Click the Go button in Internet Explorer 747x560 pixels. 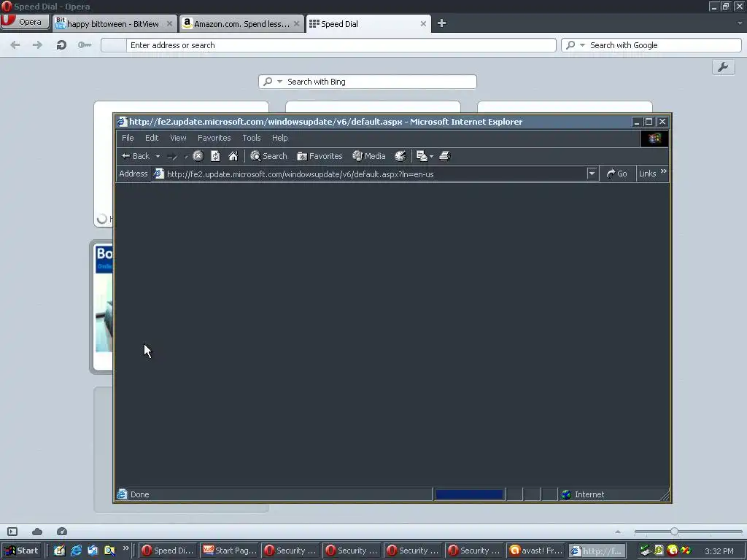[x=617, y=174]
